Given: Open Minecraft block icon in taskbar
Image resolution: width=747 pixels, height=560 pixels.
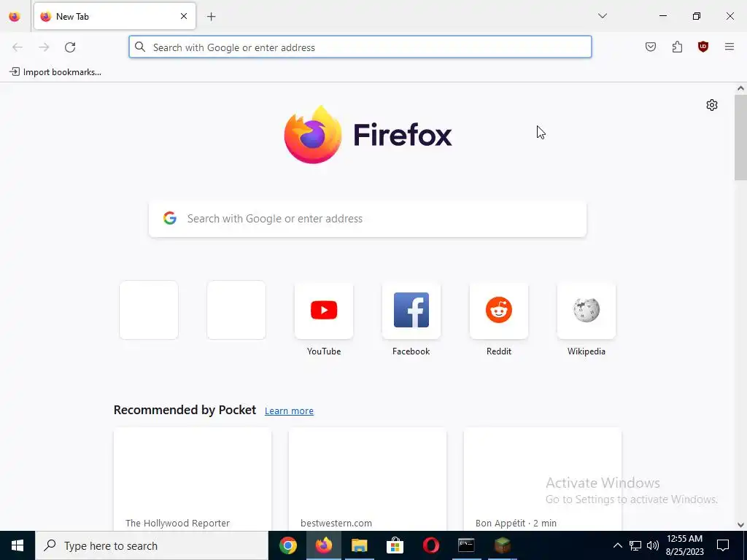Looking at the screenshot, I should 502,545.
